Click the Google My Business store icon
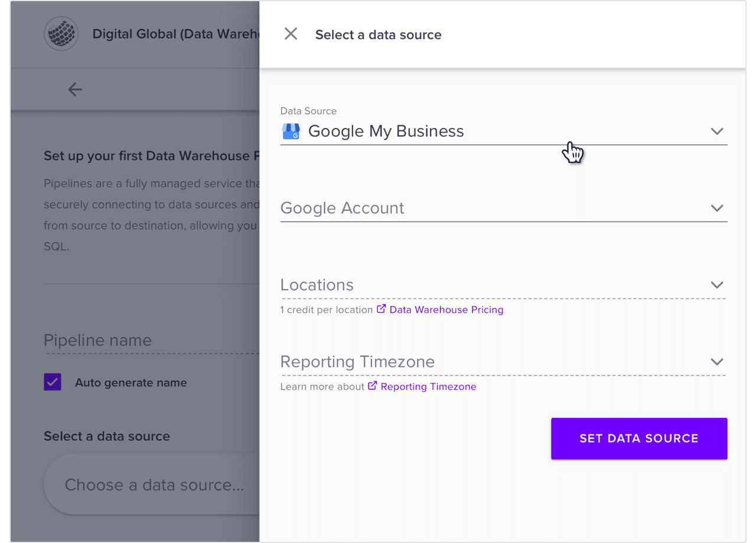Viewport: 756px width, 543px height. pos(291,132)
